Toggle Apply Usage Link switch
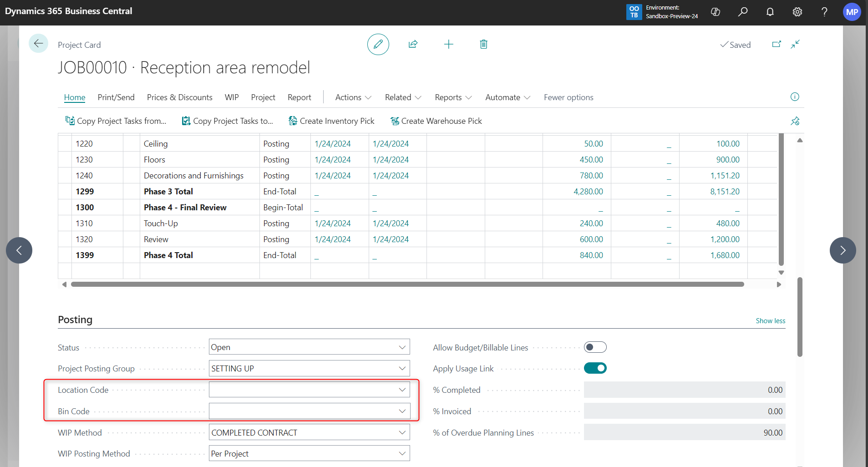This screenshot has width=868, height=467. coord(595,368)
